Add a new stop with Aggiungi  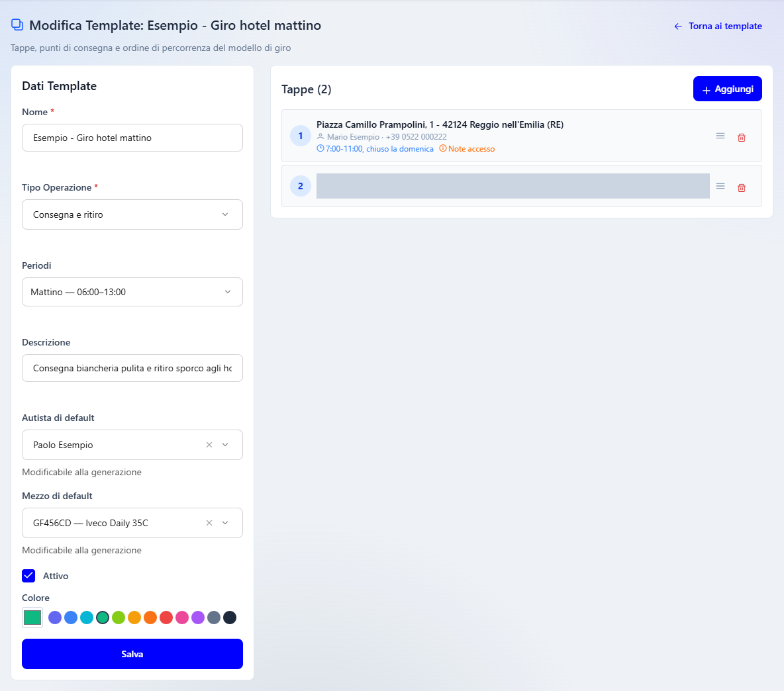click(728, 89)
